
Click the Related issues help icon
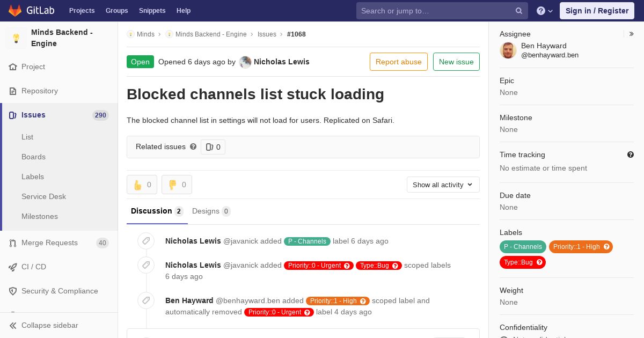click(x=193, y=146)
